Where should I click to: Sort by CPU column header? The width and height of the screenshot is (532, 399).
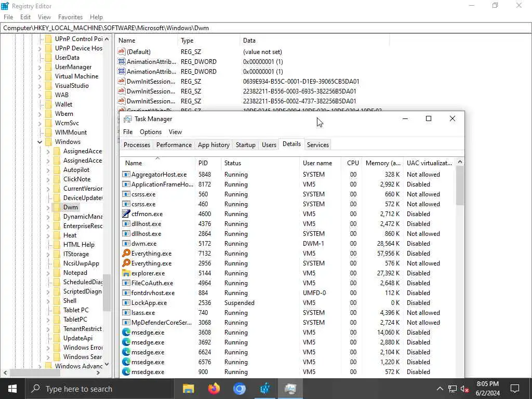tap(352, 163)
